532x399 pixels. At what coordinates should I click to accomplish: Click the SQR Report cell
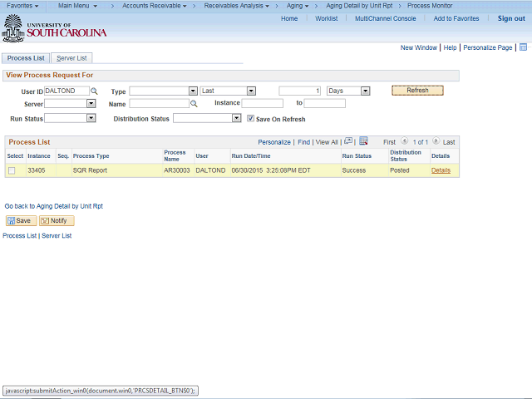point(90,170)
